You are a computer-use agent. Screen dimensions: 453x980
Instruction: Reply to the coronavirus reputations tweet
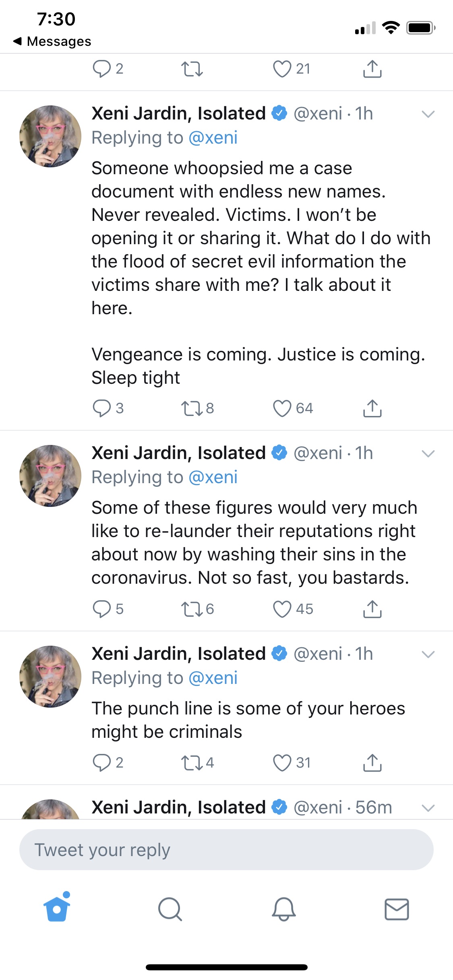click(101, 609)
